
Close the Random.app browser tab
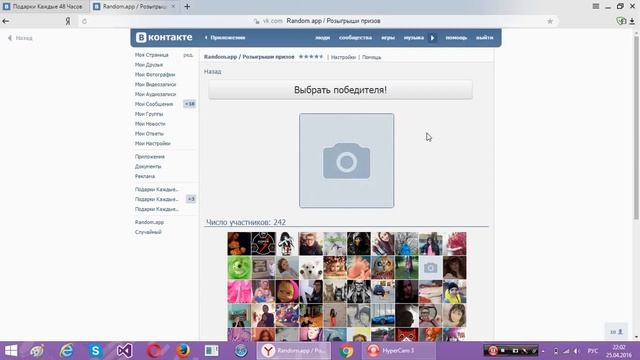173,6
